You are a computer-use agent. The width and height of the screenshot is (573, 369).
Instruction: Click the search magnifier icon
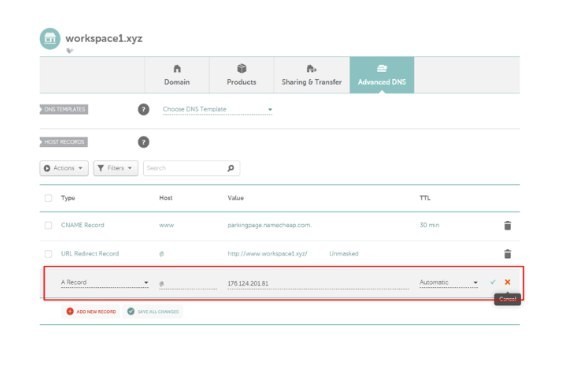[x=231, y=168]
